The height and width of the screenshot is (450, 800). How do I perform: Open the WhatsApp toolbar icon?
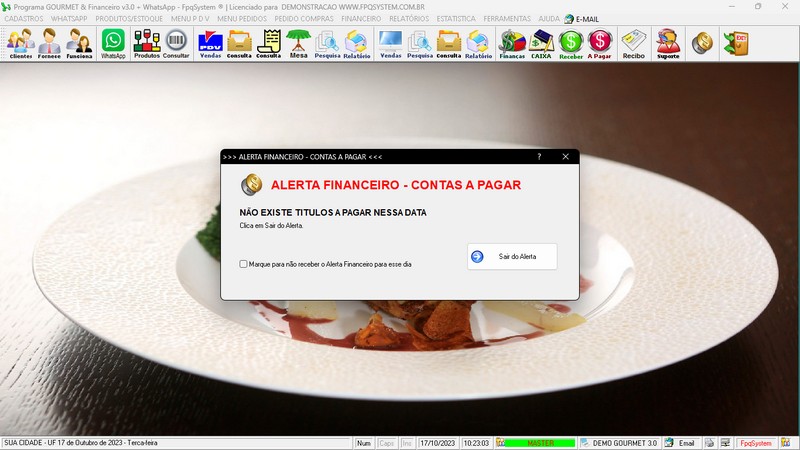pyautogui.click(x=113, y=44)
